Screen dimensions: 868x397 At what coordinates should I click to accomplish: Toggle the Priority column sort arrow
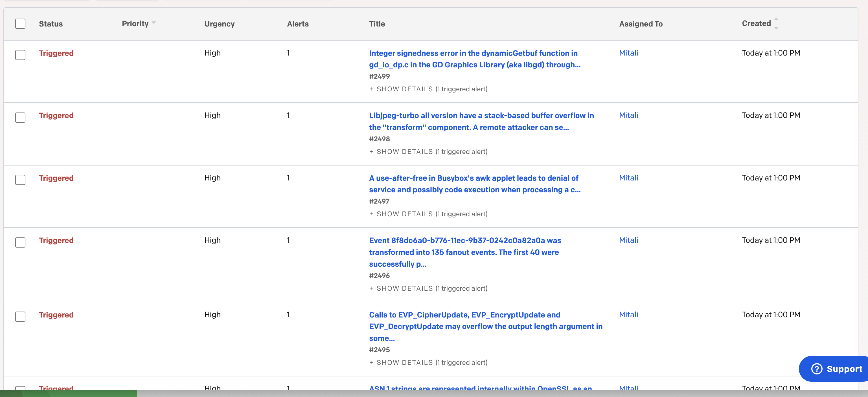154,23
